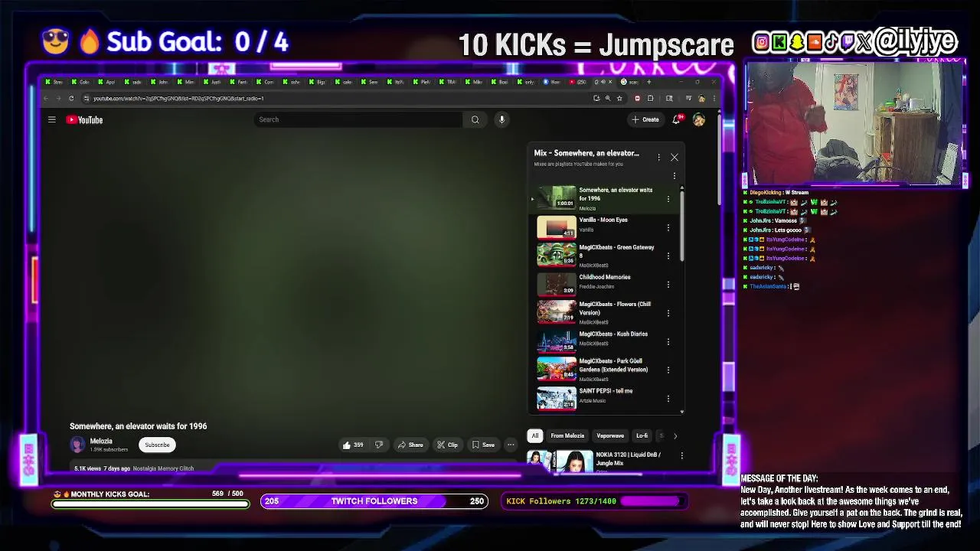Viewport: 980px width, 551px height.
Task: Bookmark this page with the star icon
Action: click(x=619, y=98)
